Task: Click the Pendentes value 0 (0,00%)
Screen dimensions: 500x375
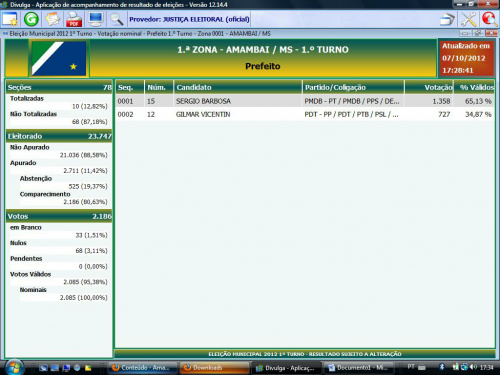Action: pos(93,266)
